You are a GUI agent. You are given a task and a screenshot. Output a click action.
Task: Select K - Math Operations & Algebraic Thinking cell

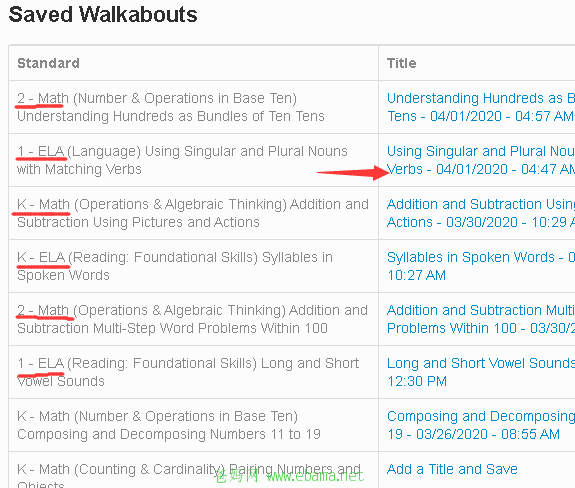coord(193,213)
